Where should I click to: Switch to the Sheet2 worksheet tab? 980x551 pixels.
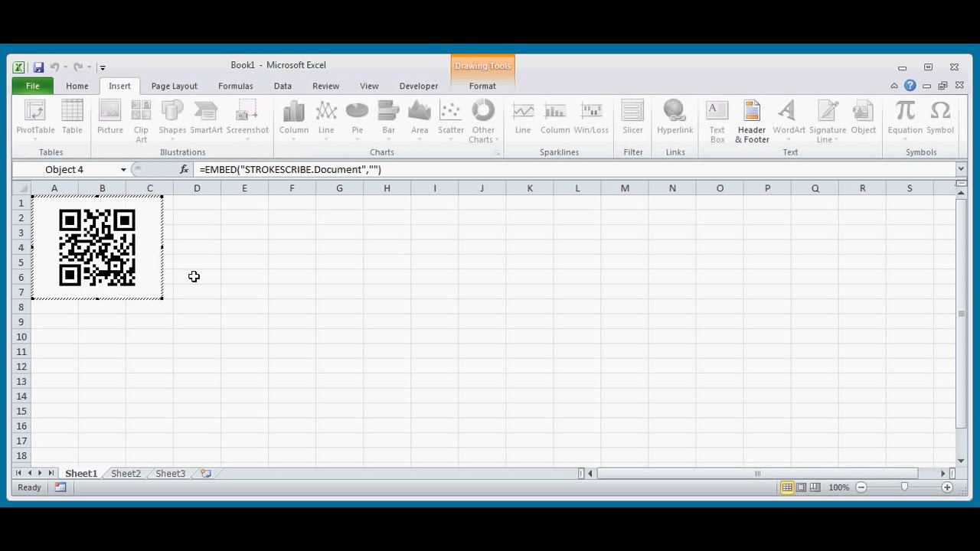(x=126, y=474)
